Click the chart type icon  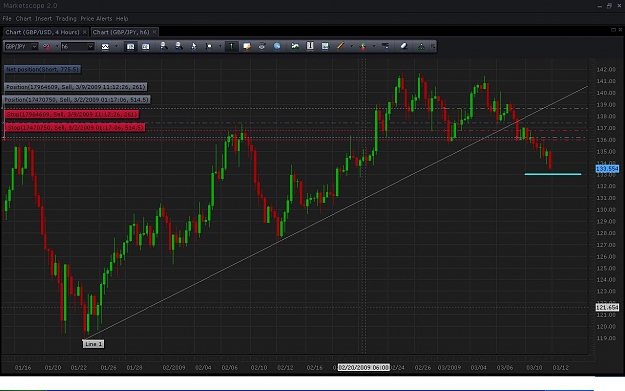pyautogui.click(x=105, y=47)
